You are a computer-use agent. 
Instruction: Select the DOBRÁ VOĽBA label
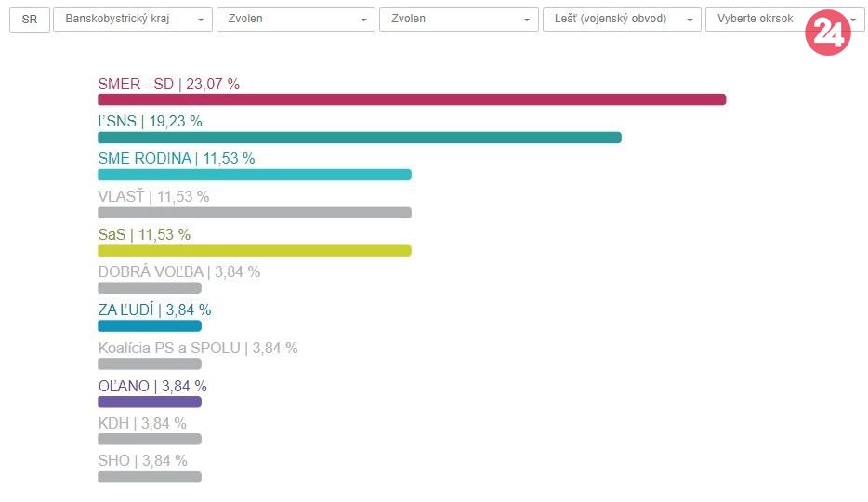178,272
